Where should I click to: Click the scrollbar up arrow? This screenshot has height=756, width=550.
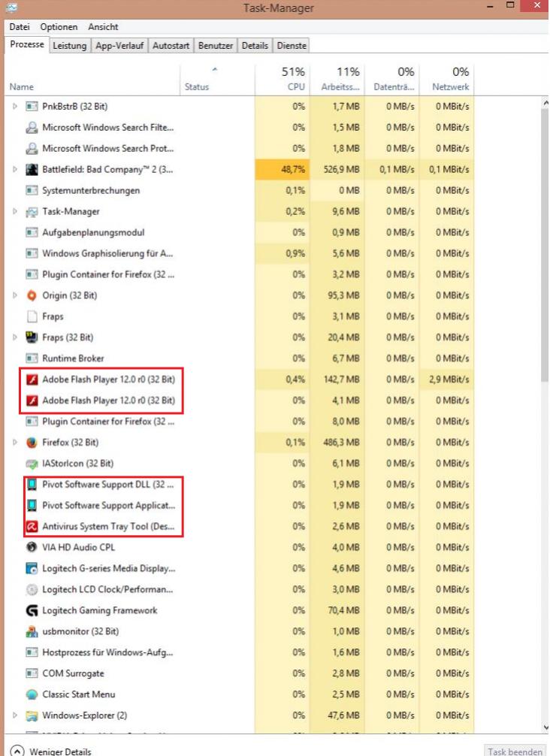[x=545, y=103]
